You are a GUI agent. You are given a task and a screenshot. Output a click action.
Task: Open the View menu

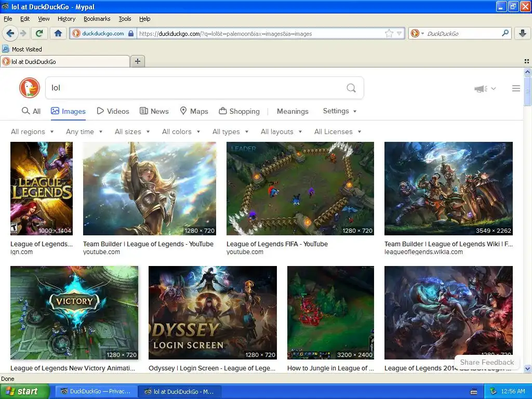tap(44, 19)
